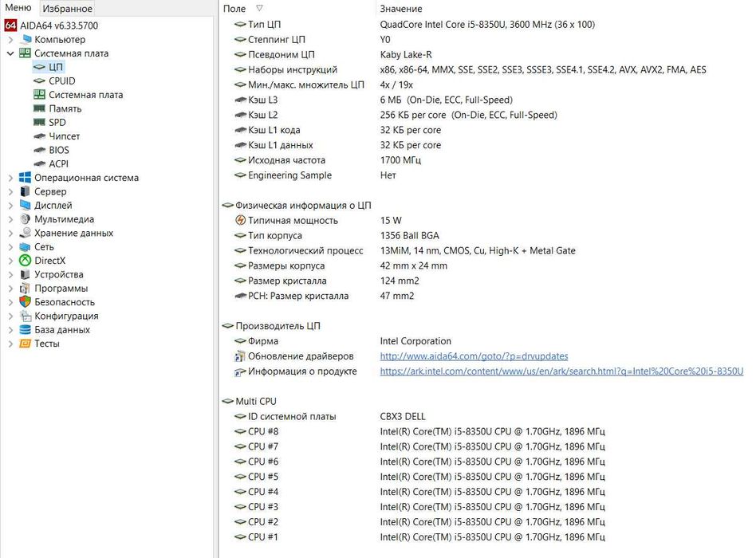This screenshot has width=756, height=558.
Task: Switch to the Меню tab
Action: coord(18,8)
